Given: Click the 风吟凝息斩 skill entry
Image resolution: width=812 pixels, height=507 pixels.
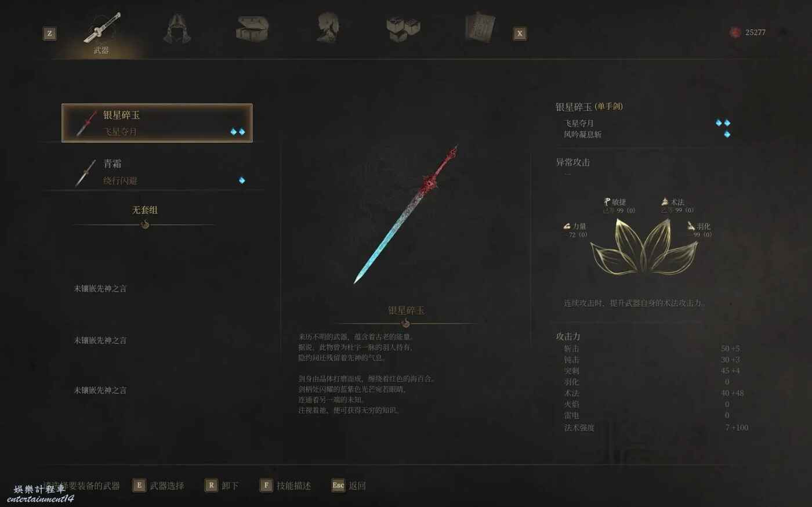Looking at the screenshot, I should click(x=582, y=134).
